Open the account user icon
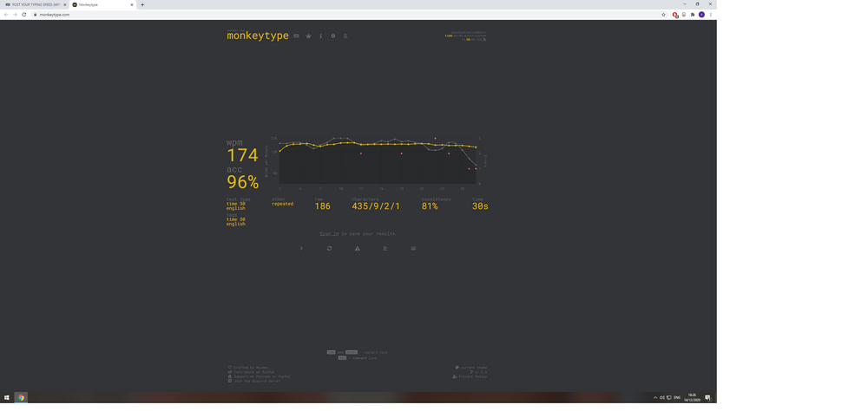This screenshot has height=411, width=868. click(345, 36)
